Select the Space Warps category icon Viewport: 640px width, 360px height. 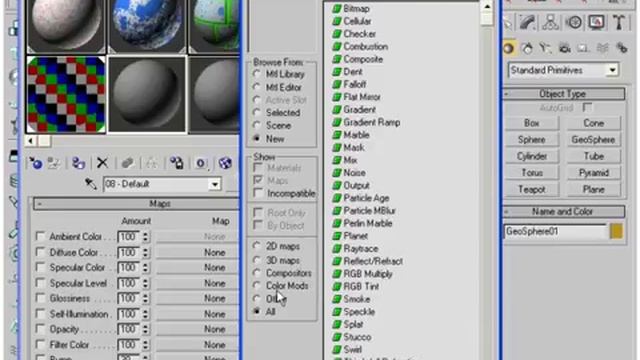point(602,49)
